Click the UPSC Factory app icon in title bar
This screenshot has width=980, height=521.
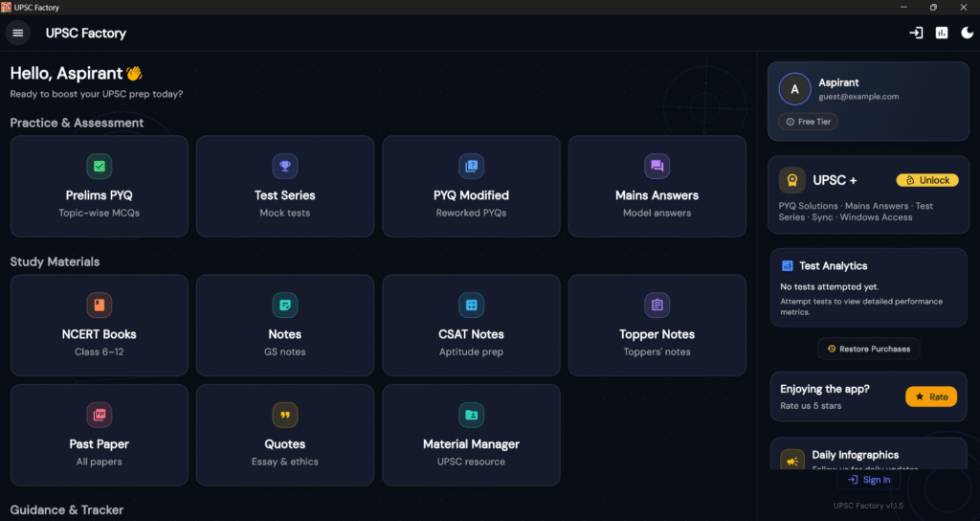click(x=7, y=7)
